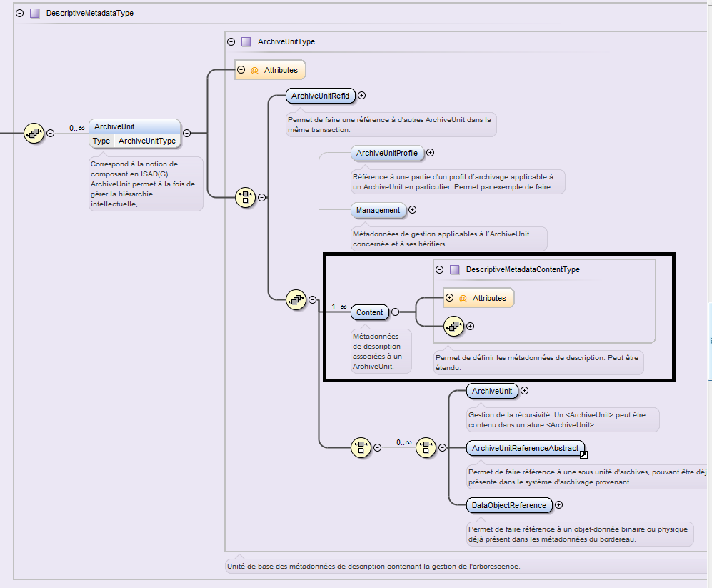The width and height of the screenshot is (712, 588).
Task: Expand the ArchiveUnitRefId element
Action: [x=361, y=95]
